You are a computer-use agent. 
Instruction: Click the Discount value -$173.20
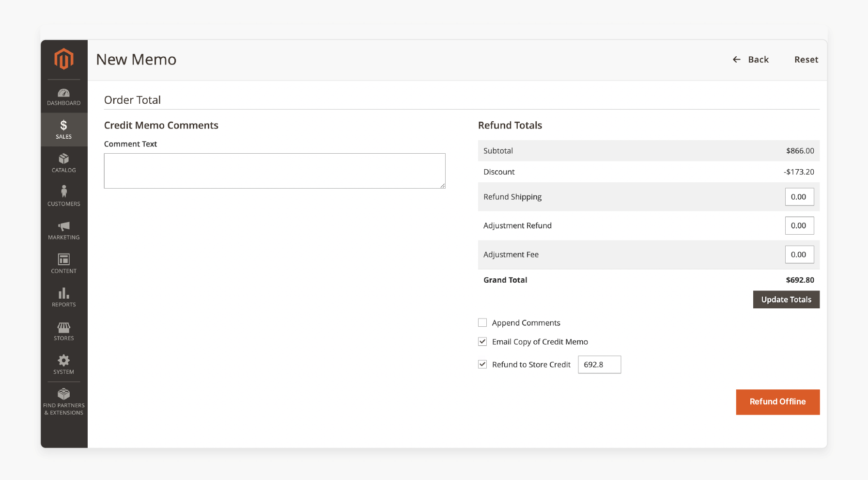[x=799, y=172]
